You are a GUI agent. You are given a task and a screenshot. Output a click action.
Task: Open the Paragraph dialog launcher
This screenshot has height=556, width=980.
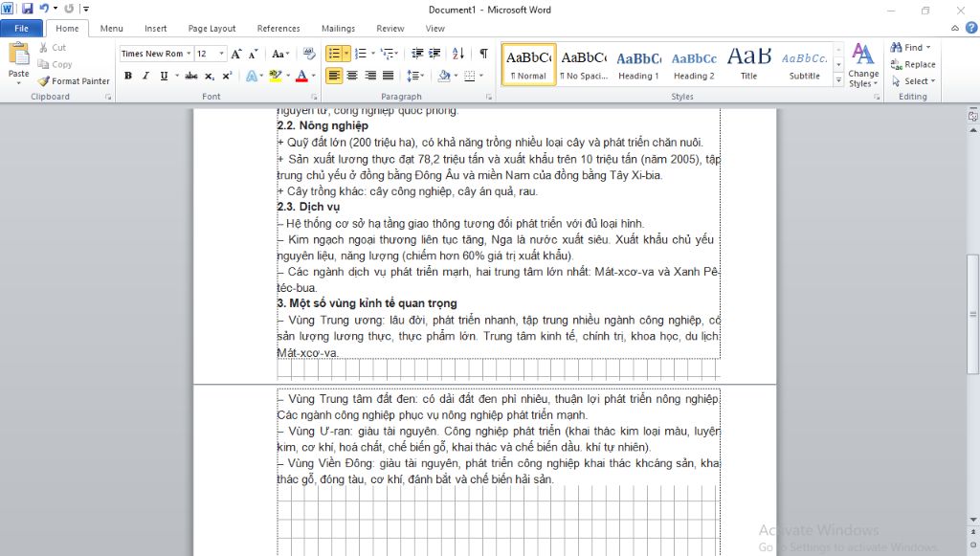point(489,97)
